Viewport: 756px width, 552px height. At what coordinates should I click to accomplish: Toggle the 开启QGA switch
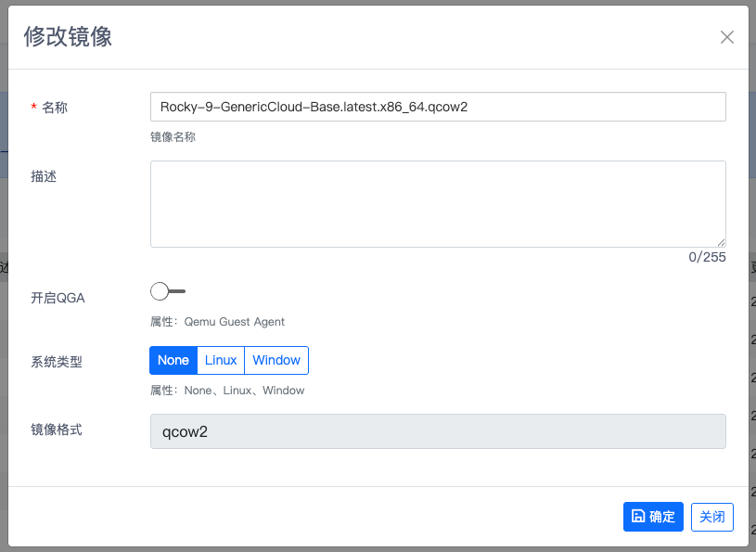167,292
